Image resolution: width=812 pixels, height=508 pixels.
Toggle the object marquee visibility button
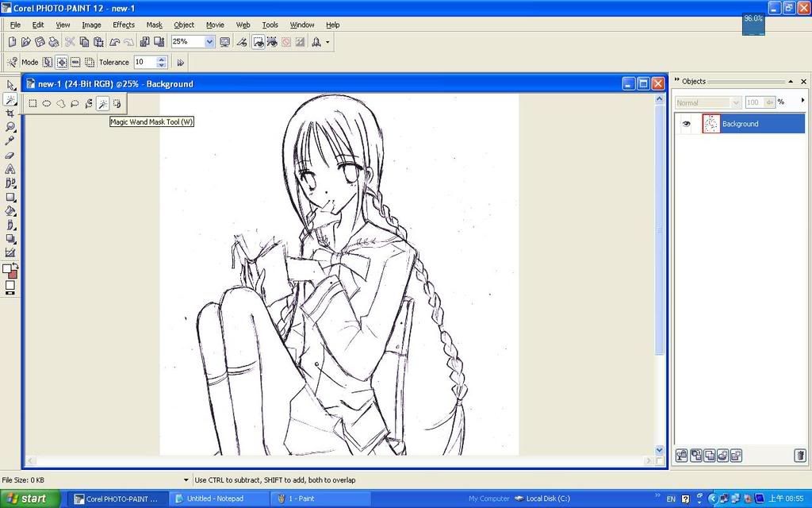(x=272, y=42)
